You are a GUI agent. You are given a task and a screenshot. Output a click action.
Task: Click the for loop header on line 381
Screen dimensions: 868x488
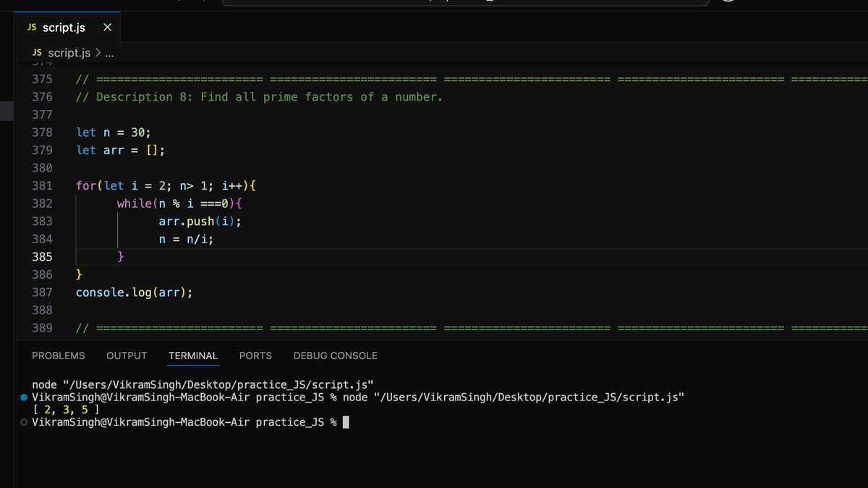point(166,185)
